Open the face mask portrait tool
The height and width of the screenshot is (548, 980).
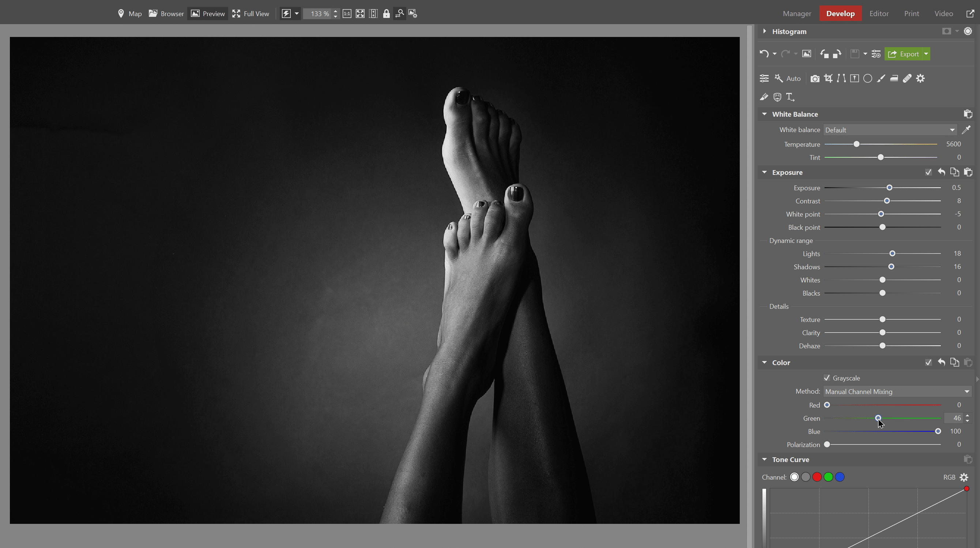tap(777, 97)
